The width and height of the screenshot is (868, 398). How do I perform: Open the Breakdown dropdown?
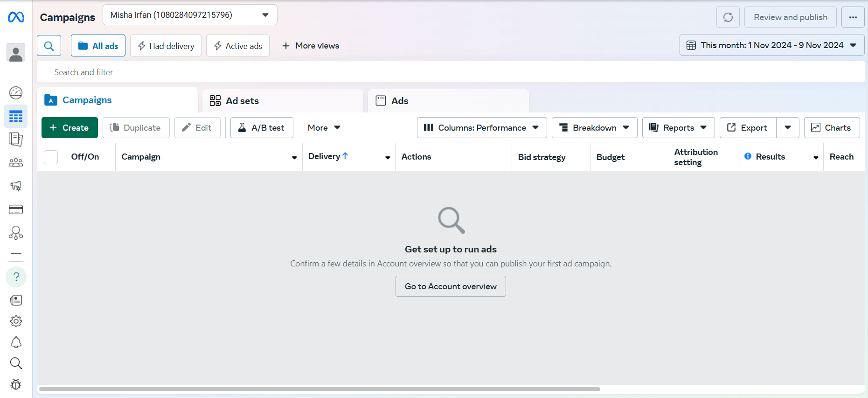point(594,127)
